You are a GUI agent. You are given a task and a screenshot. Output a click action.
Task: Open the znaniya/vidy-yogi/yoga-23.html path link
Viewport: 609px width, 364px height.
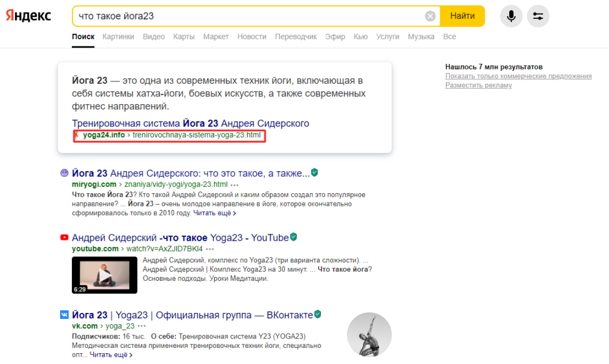coord(176,184)
